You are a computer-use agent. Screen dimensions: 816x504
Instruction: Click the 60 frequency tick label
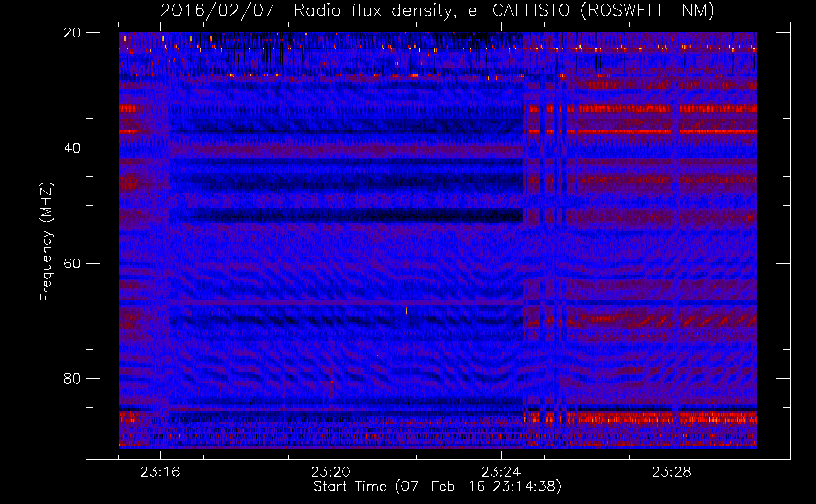[72, 264]
